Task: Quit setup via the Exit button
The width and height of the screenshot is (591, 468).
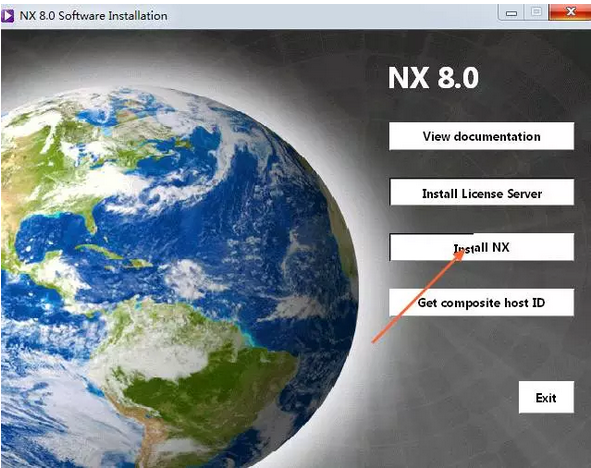Action: point(546,397)
